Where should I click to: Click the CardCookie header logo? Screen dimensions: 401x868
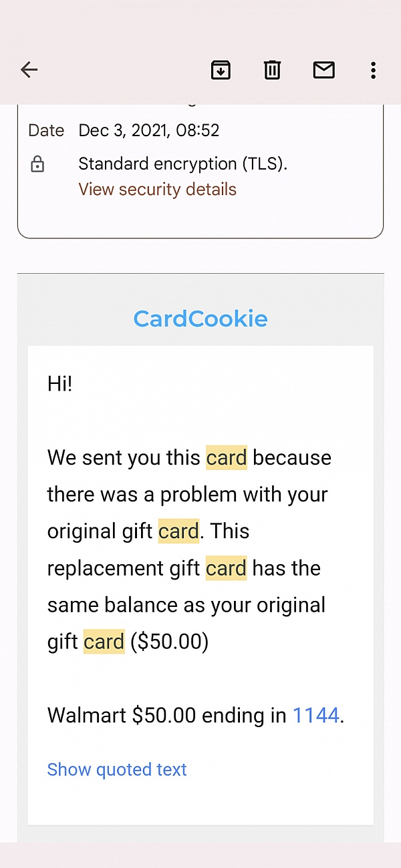(x=200, y=318)
